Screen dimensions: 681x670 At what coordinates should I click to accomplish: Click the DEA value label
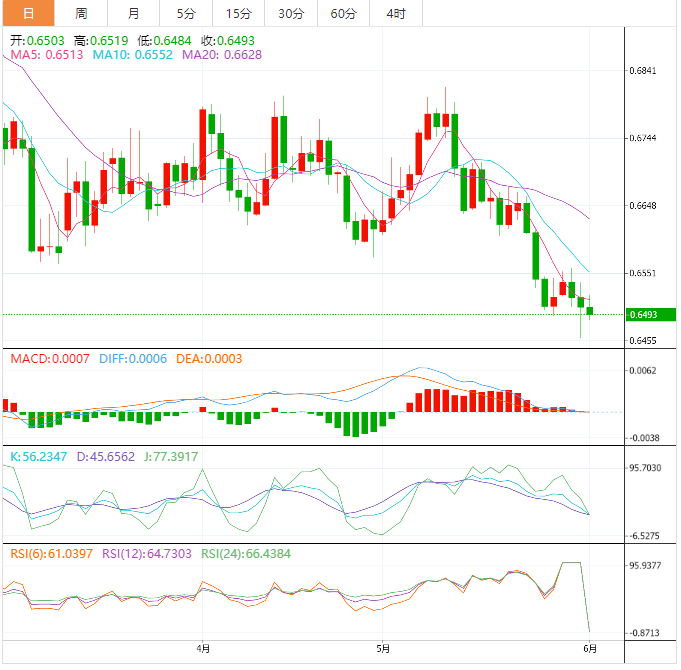[x=209, y=358]
